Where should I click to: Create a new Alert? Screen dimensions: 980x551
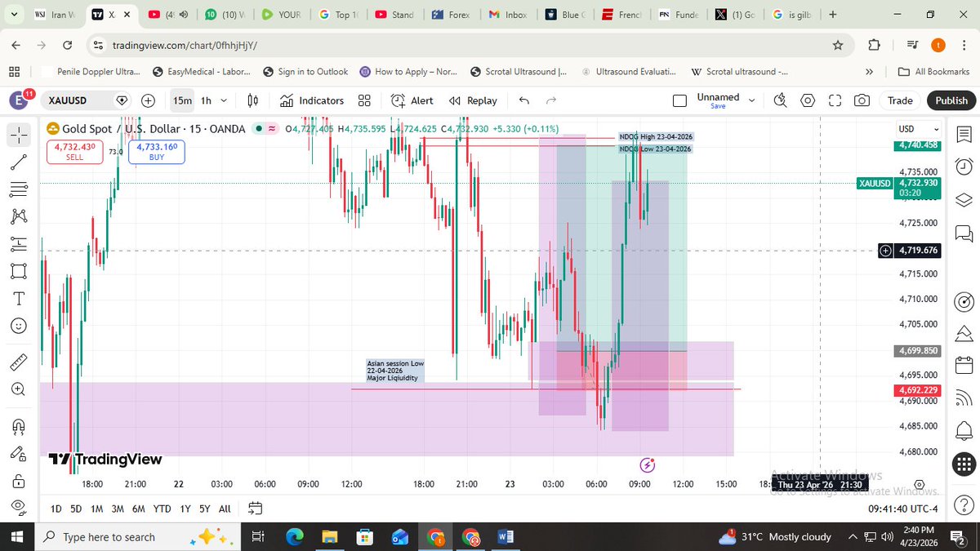(x=412, y=100)
